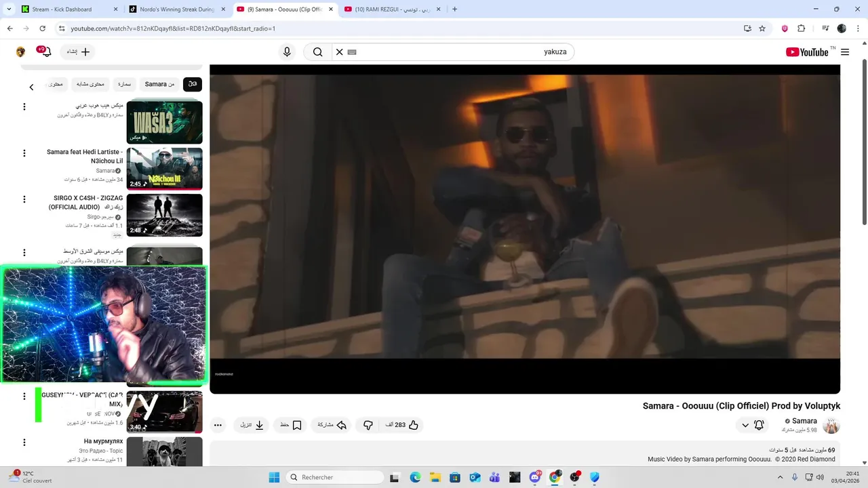Click the voice search microphone icon

[287, 52]
